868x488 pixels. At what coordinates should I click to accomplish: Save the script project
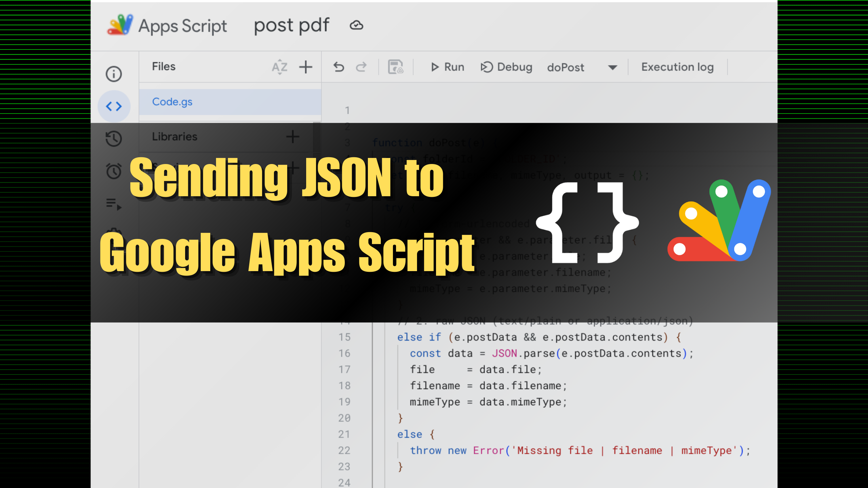coord(396,67)
